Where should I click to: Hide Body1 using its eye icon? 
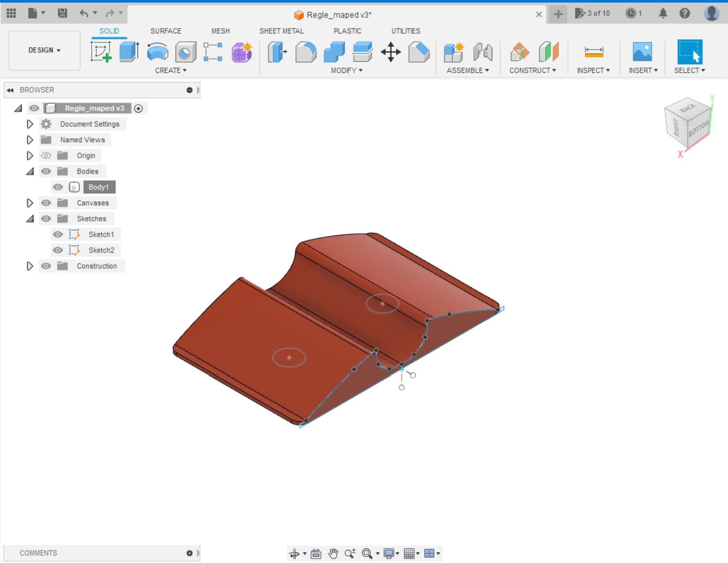coord(58,187)
